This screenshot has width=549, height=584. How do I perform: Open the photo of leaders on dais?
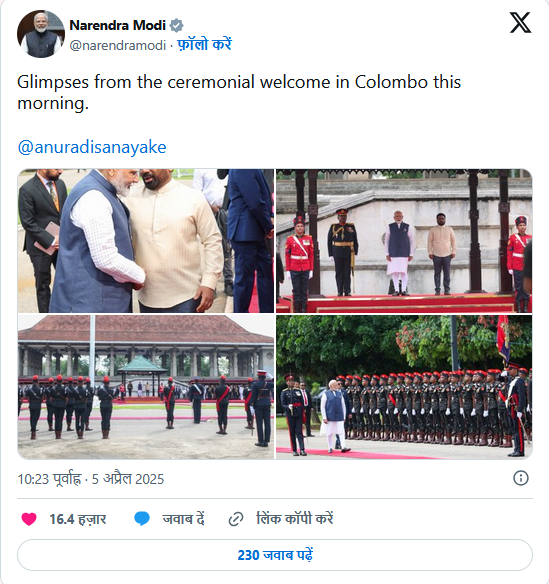click(x=404, y=241)
